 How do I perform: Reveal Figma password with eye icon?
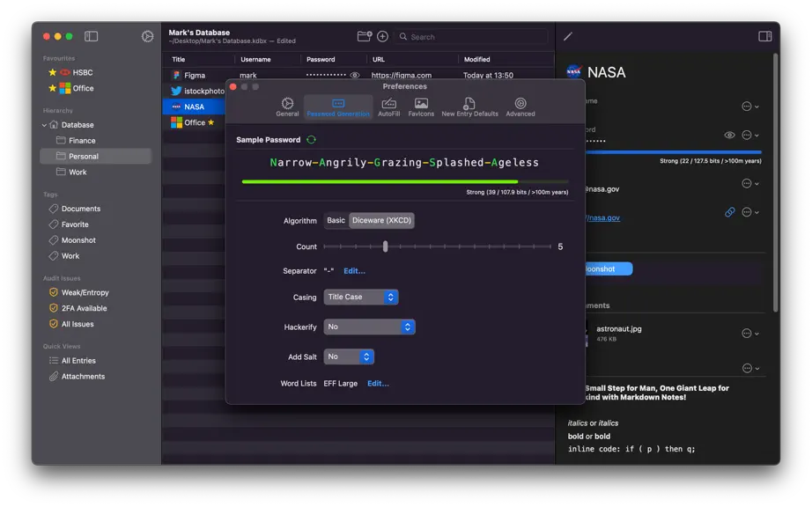point(355,76)
